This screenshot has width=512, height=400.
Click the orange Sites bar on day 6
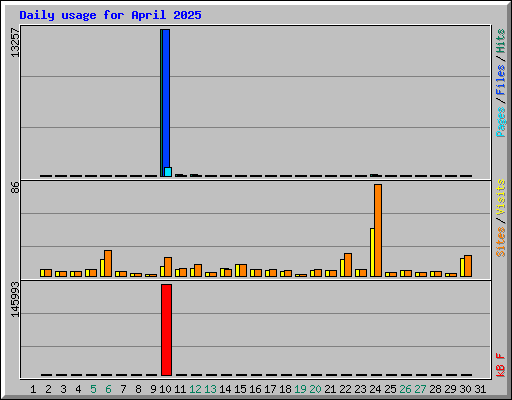tap(108, 263)
